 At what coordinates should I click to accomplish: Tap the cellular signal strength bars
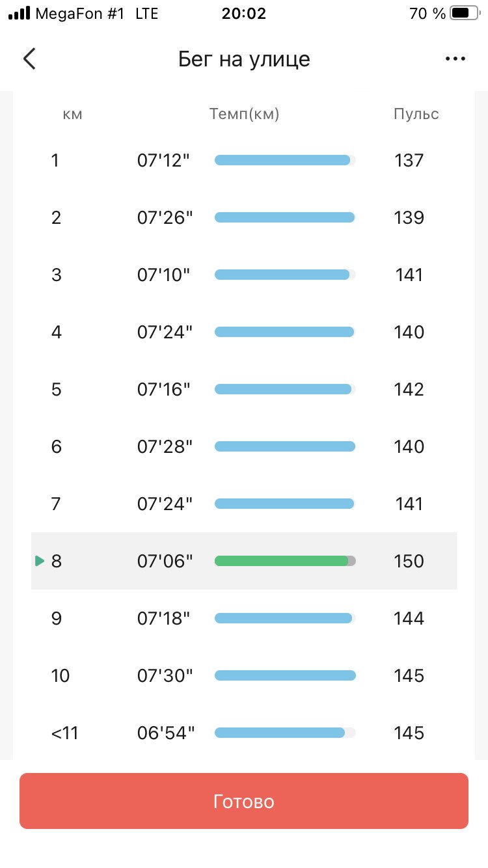[20, 13]
